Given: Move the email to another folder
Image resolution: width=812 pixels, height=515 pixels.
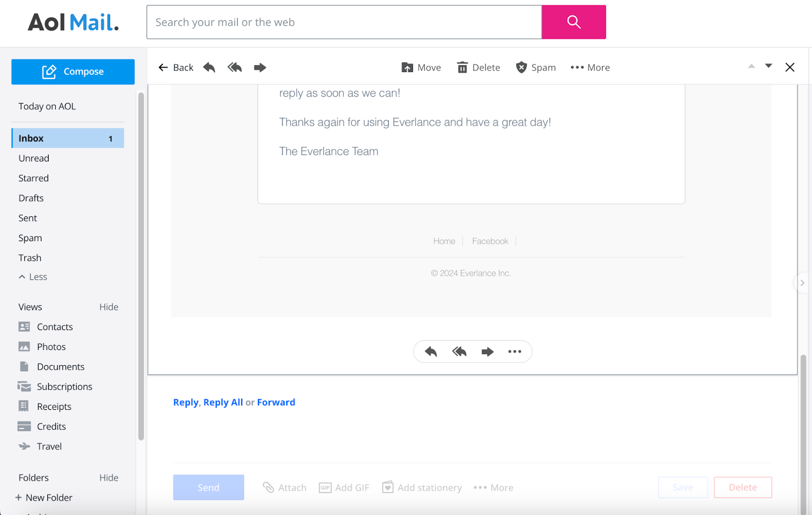Looking at the screenshot, I should click(x=421, y=68).
